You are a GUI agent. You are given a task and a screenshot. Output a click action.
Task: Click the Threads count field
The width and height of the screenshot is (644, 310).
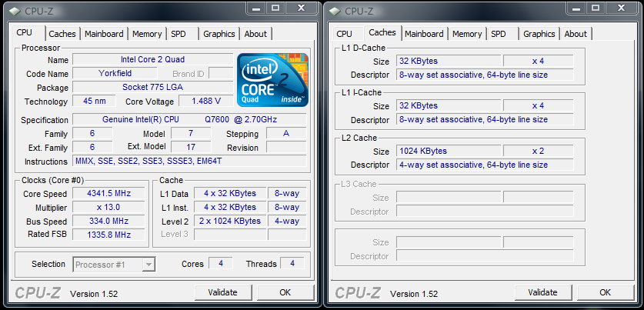[292, 263]
